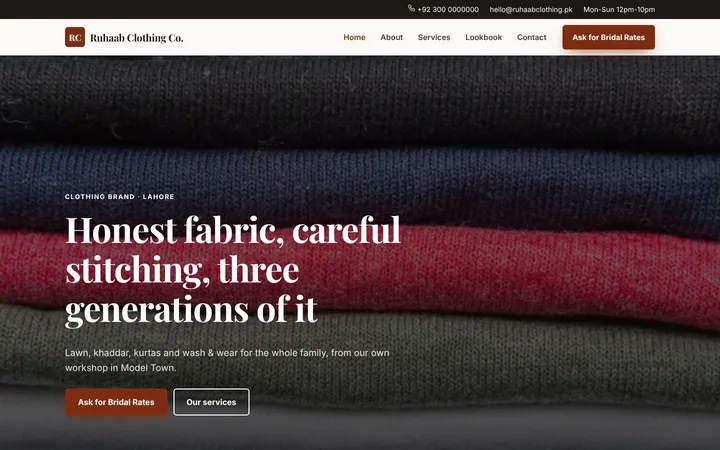Email hello@ruhaabclothing.pk

(x=531, y=10)
